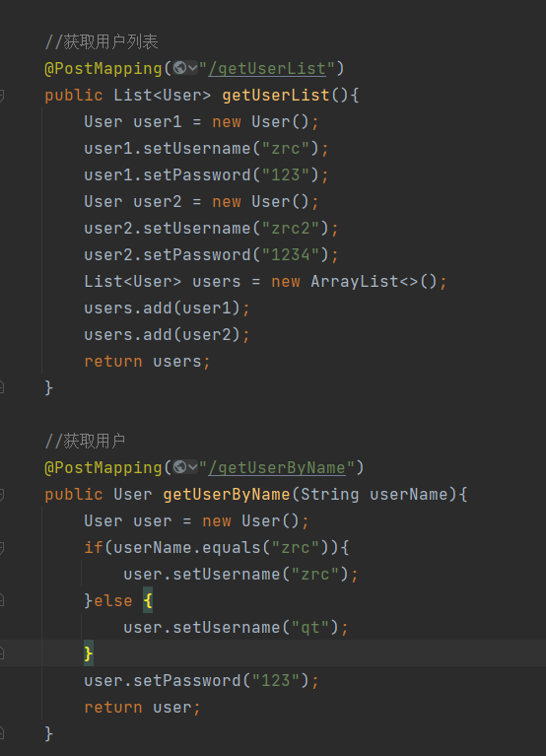The height and width of the screenshot is (756, 546).
Task: Click the line User user2 = new User();
Action: click(201, 201)
